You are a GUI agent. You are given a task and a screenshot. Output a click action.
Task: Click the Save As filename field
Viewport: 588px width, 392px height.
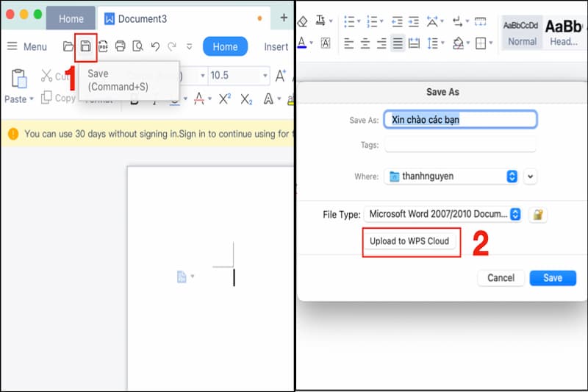pos(461,120)
